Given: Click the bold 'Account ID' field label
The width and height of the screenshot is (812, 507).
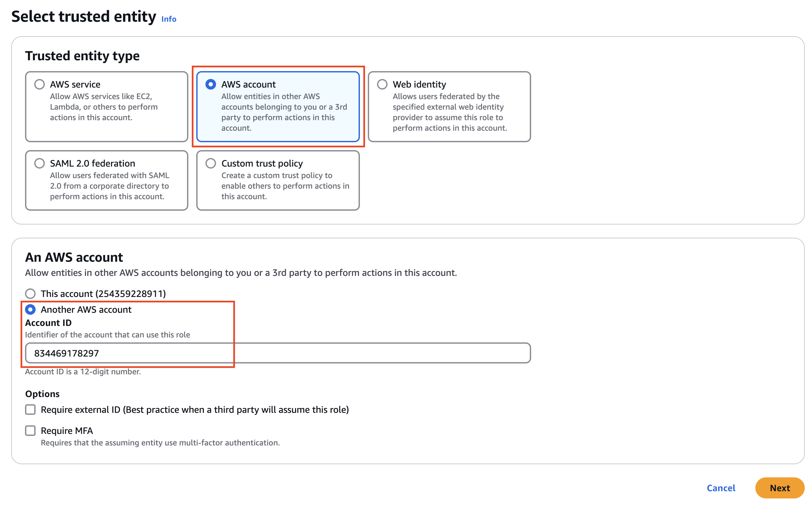Looking at the screenshot, I should pyautogui.click(x=48, y=323).
